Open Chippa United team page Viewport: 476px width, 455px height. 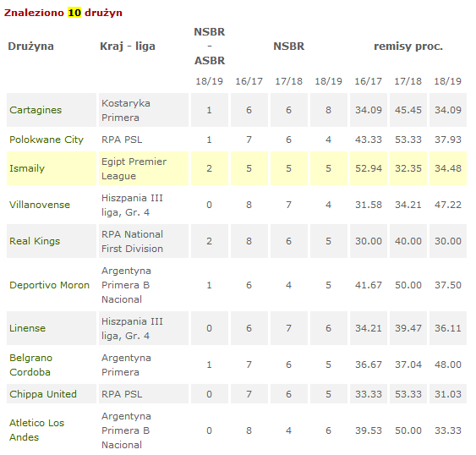(43, 394)
